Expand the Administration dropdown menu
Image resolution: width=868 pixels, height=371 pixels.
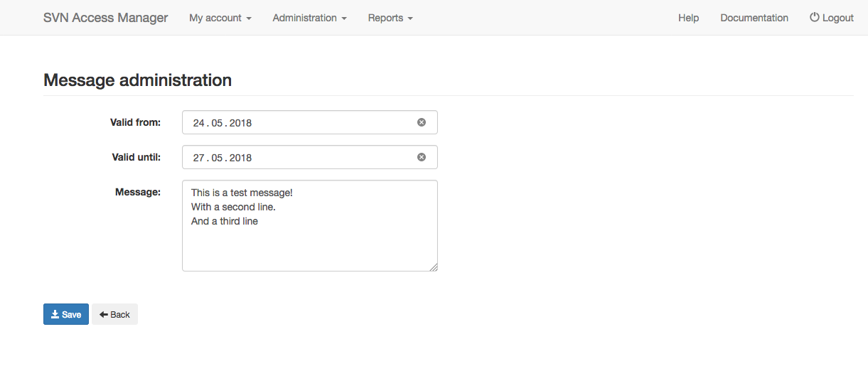pos(310,18)
